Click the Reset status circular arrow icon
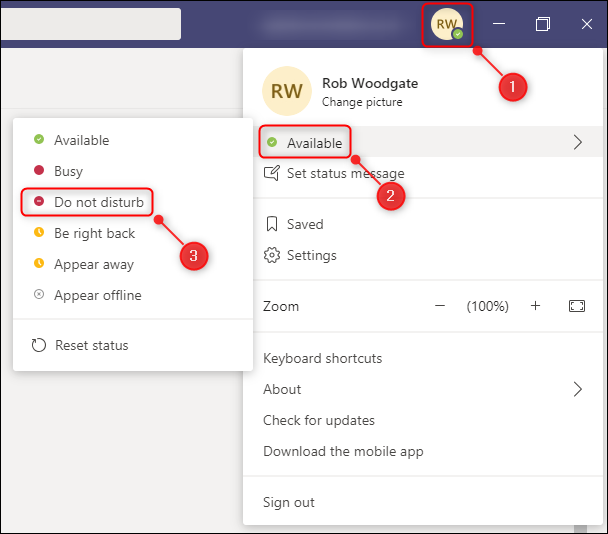 coord(39,346)
